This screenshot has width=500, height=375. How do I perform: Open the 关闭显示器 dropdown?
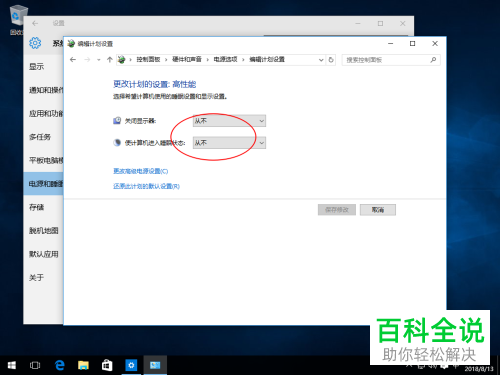229,121
